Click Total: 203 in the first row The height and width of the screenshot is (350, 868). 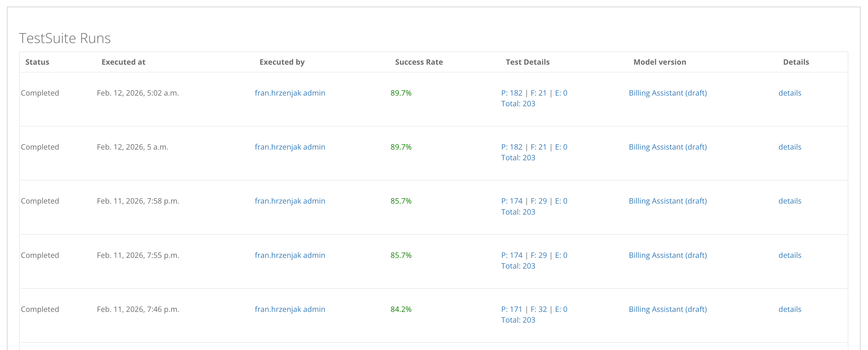518,104
